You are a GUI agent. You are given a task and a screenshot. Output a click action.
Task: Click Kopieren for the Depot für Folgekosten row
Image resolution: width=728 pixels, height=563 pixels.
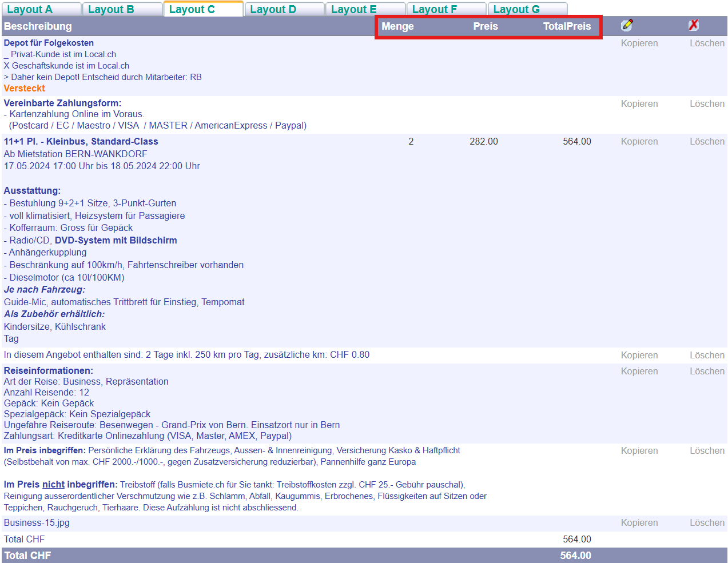(x=639, y=43)
